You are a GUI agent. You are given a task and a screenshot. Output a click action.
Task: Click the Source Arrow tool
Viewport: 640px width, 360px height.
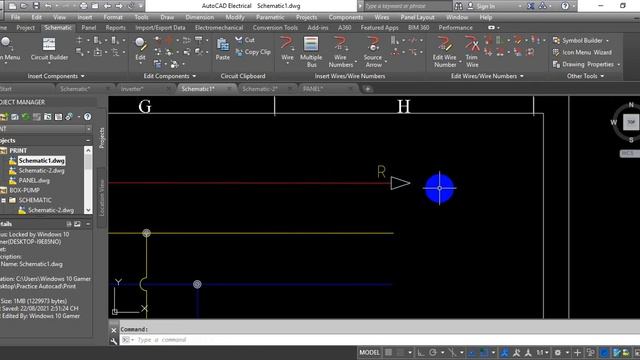373,51
